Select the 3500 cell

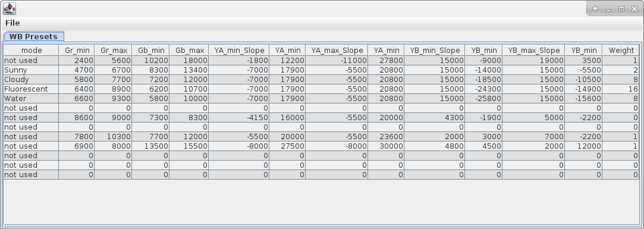583,61
